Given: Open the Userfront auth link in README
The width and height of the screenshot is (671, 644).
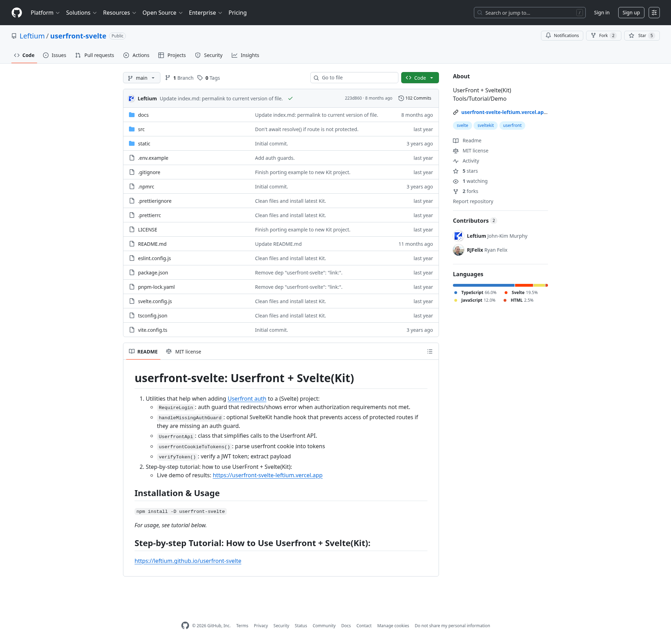Looking at the screenshot, I should click(x=247, y=399).
